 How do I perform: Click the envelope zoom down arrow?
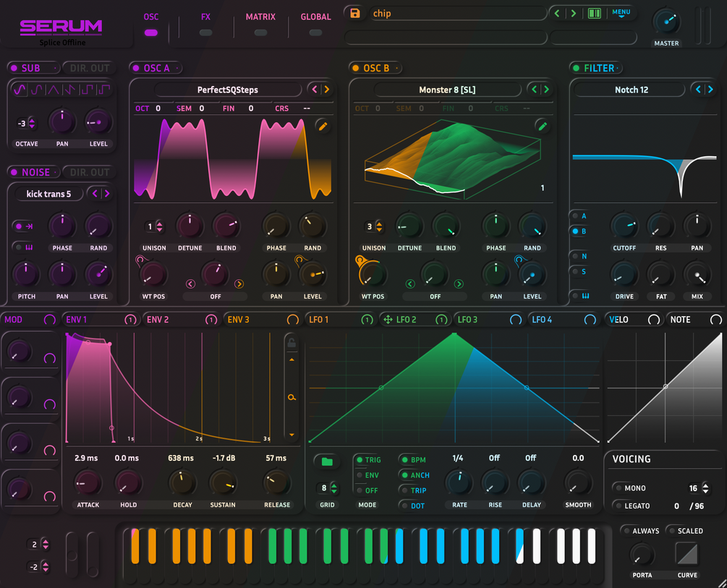click(292, 435)
